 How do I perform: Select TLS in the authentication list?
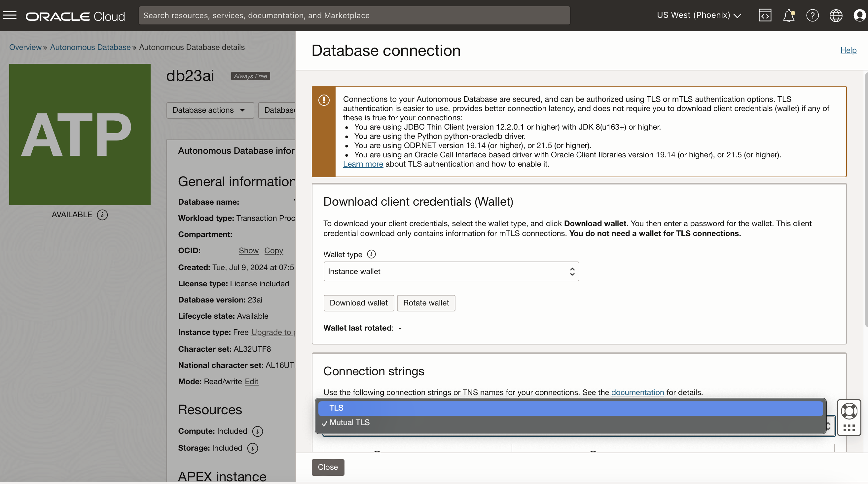point(570,408)
